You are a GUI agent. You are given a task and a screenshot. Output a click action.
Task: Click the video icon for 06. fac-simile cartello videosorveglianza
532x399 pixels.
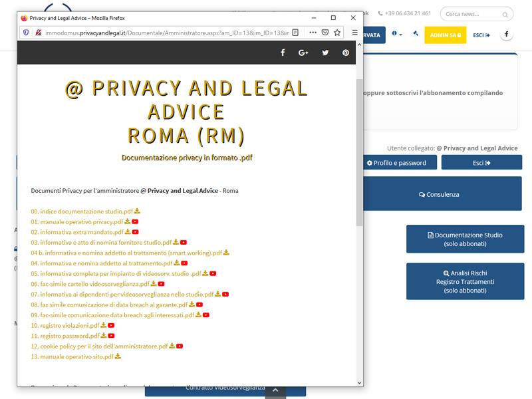[161, 284]
